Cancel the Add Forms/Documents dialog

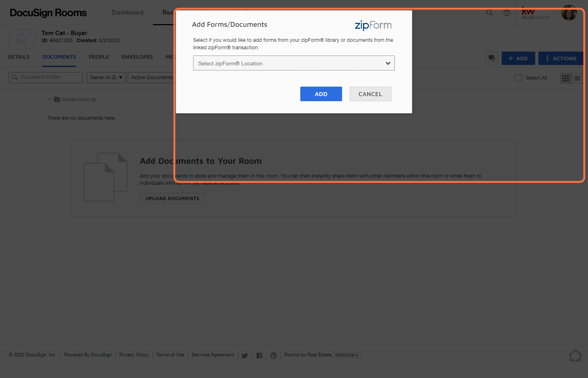pyautogui.click(x=370, y=94)
